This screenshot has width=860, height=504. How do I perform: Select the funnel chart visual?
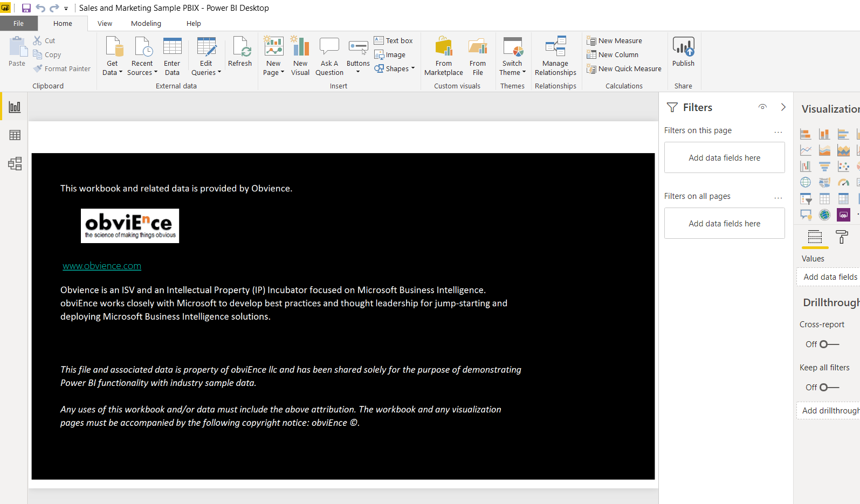(x=824, y=167)
